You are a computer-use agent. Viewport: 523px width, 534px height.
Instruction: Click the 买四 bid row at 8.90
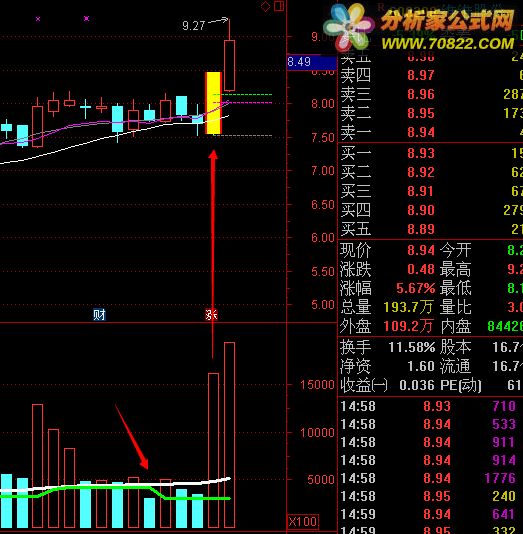[432, 210]
